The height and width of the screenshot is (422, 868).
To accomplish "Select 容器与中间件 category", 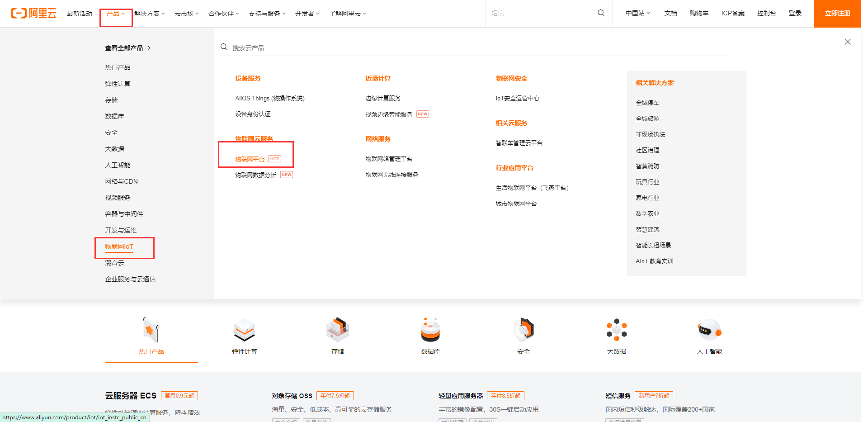I will click(x=124, y=214).
